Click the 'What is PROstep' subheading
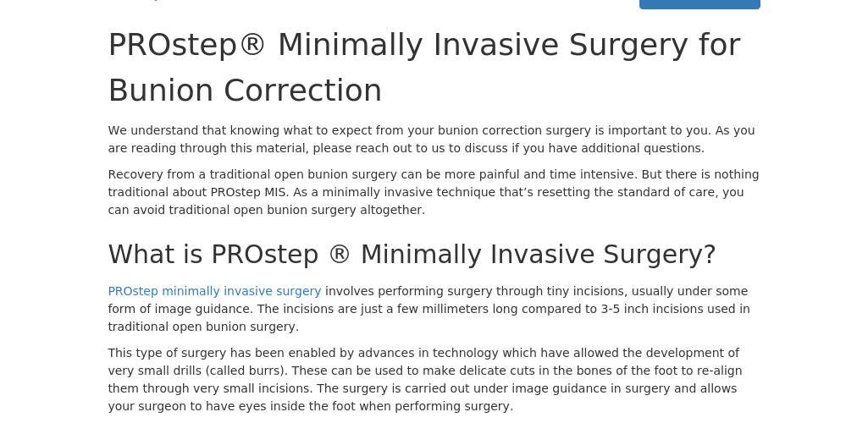This screenshot has width=868, height=423. coord(412,255)
